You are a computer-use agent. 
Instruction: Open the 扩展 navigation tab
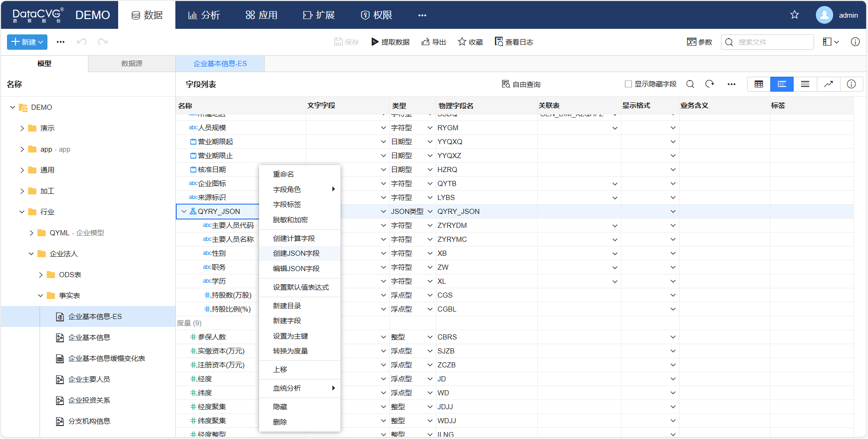(x=319, y=15)
